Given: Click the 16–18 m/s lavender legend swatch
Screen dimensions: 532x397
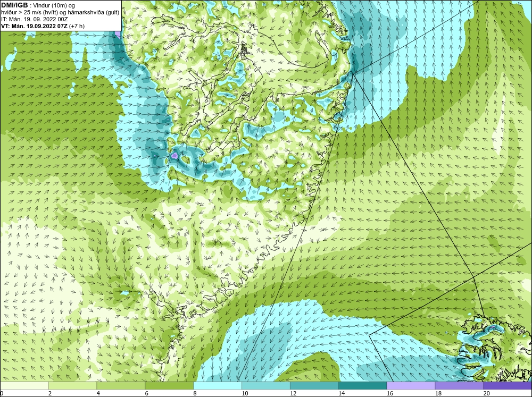Looking at the screenshot, I should point(411,385).
